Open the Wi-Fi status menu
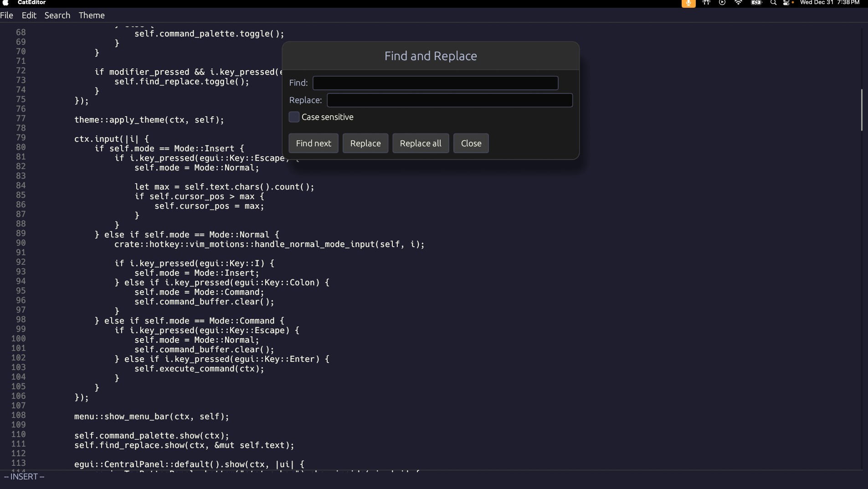Image resolution: width=868 pixels, height=489 pixels. point(738,3)
